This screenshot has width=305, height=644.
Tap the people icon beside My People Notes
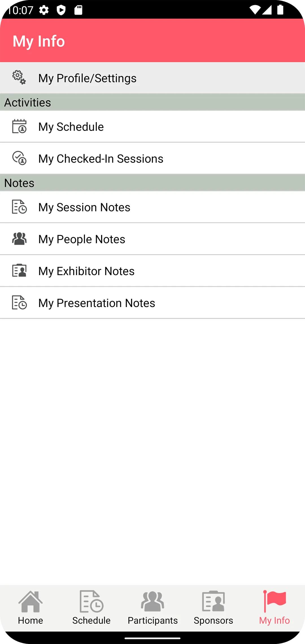(x=19, y=239)
